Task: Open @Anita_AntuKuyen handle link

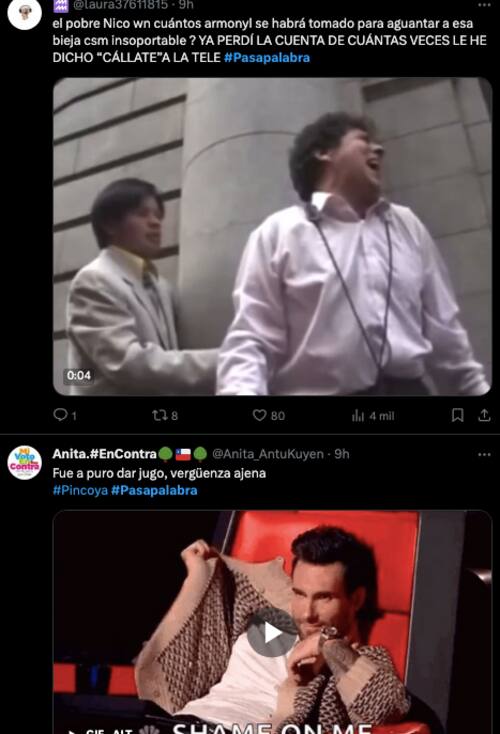Action: coord(268,454)
